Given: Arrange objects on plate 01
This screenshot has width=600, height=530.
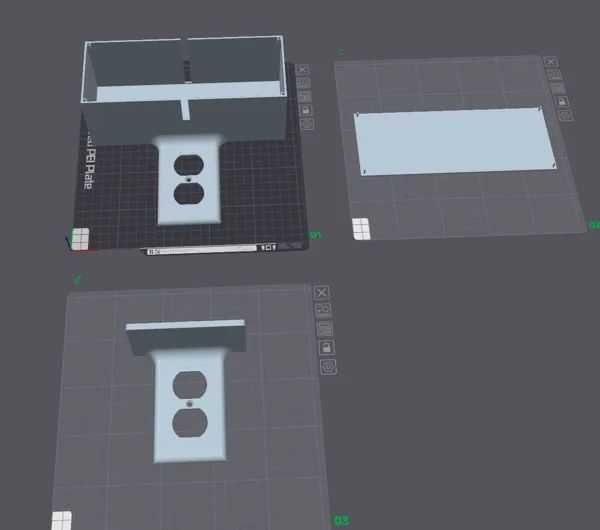Looking at the screenshot, I should (305, 96).
